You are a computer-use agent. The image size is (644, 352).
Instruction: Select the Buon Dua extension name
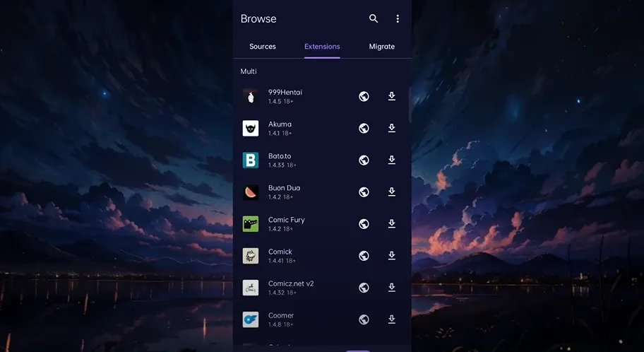[284, 188]
